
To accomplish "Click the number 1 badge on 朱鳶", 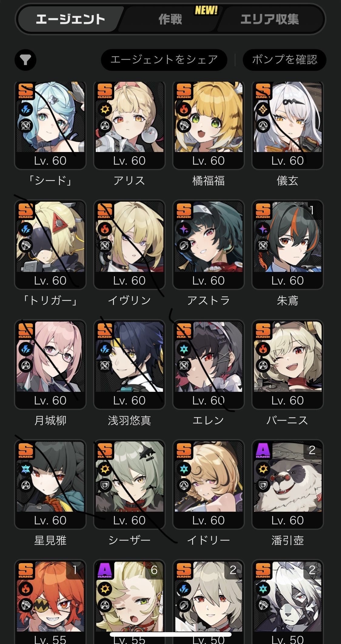I will (312, 210).
